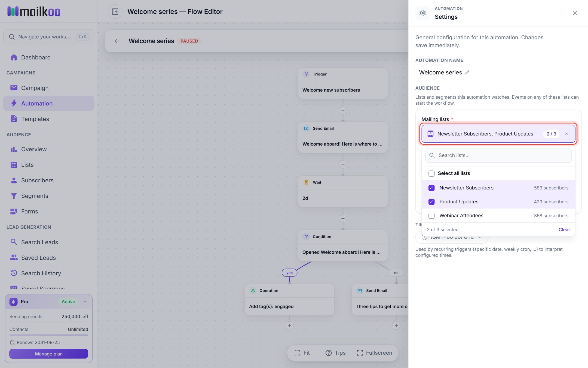The width and height of the screenshot is (588, 368).
Task: Click the back arrow beside Welcome series
Action: pos(117,41)
